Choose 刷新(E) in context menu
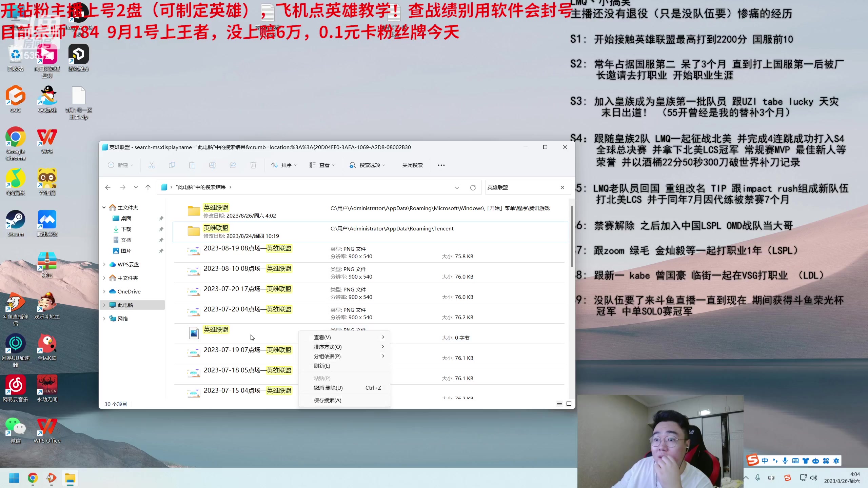Viewport: 868px width, 488px height. [x=344, y=366]
